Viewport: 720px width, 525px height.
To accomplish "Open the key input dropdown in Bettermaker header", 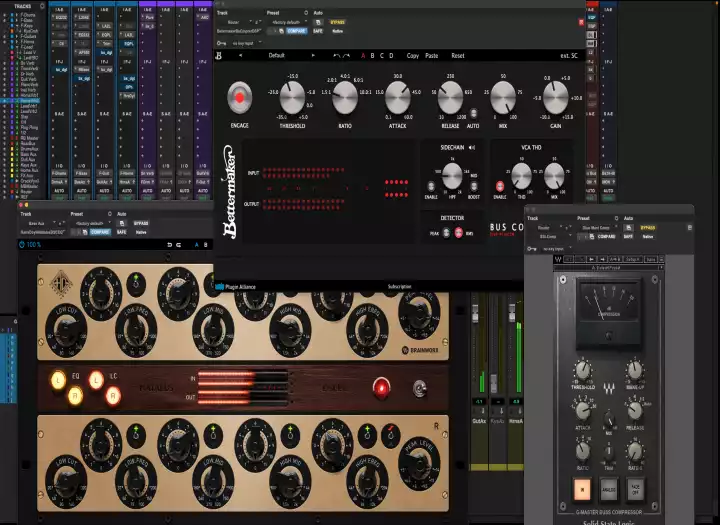I will (247, 43).
